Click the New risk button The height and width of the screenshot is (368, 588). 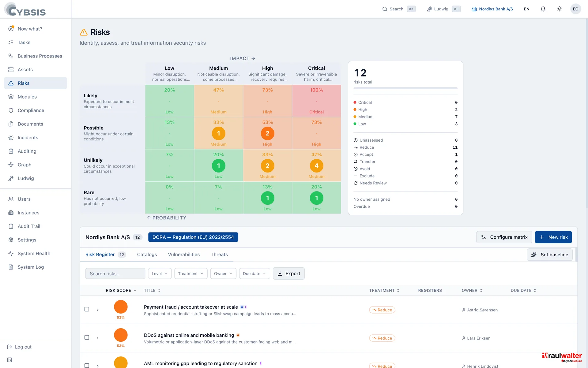(553, 237)
